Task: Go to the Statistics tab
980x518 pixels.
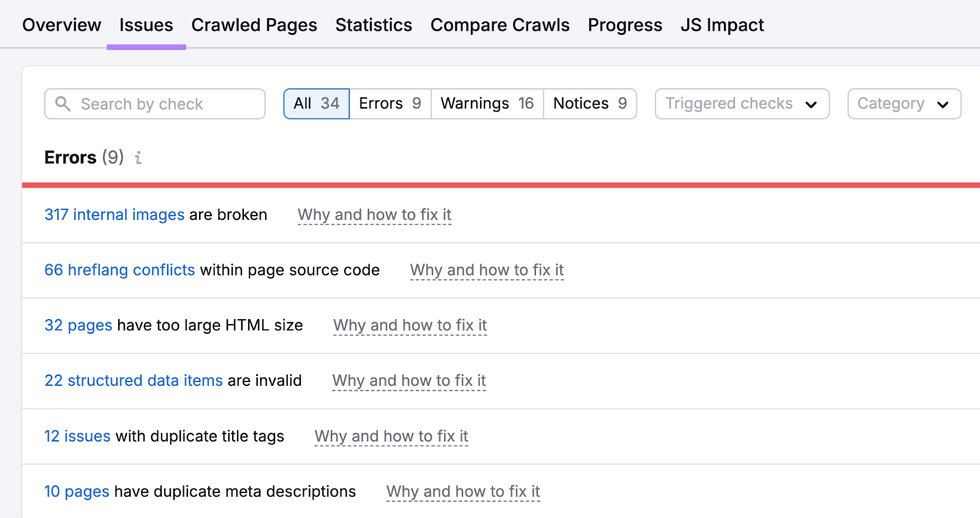Action: click(x=373, y=25)
